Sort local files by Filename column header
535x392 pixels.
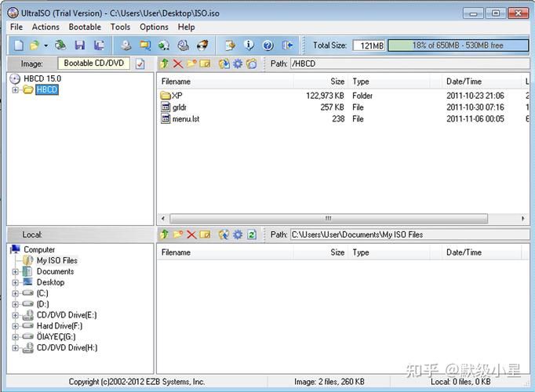click(225, 252)
